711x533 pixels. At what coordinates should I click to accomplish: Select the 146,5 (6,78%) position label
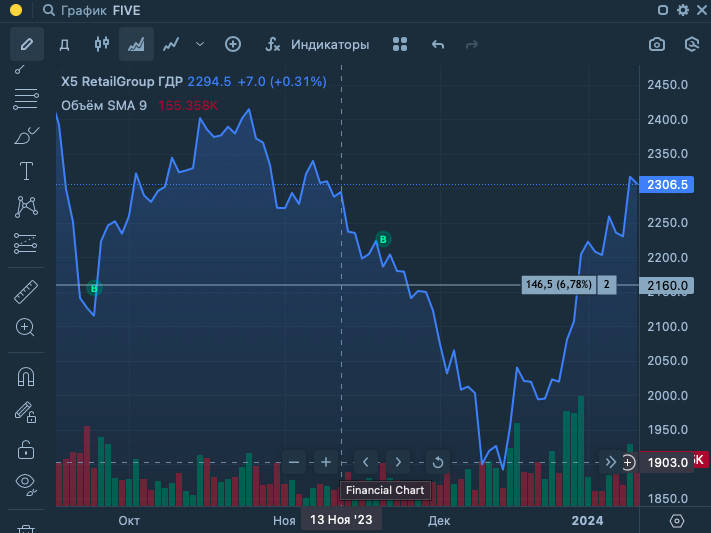point(559,285)
